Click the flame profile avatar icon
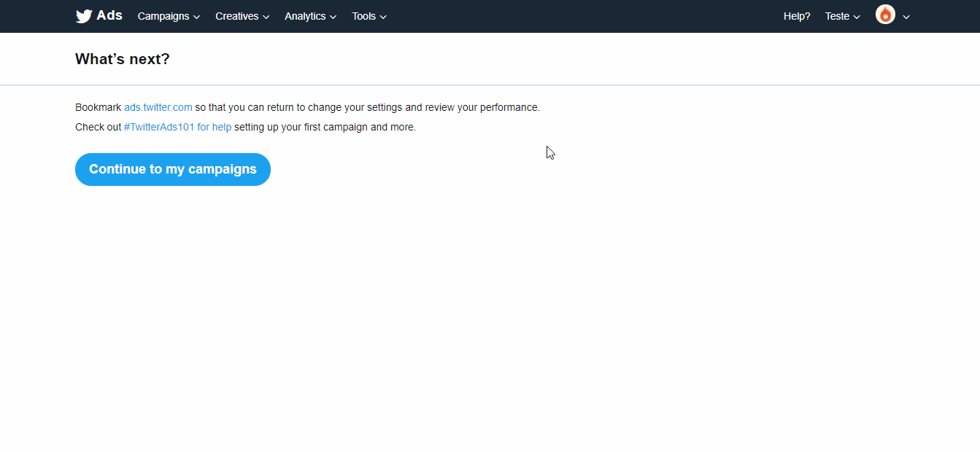980x452 pixels. coord(885,15)
